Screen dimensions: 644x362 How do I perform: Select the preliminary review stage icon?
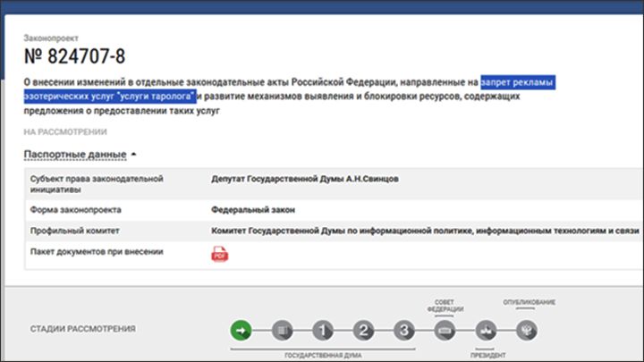coord(281,329)
